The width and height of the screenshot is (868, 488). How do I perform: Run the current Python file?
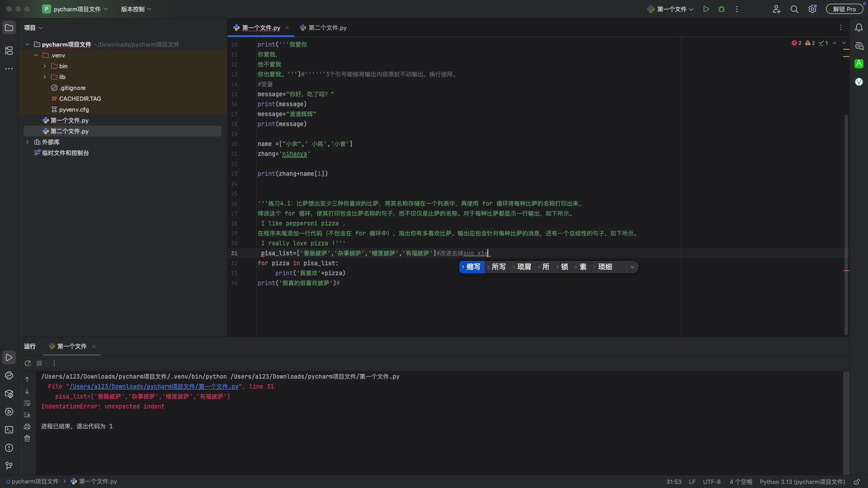tap(706, 9)
